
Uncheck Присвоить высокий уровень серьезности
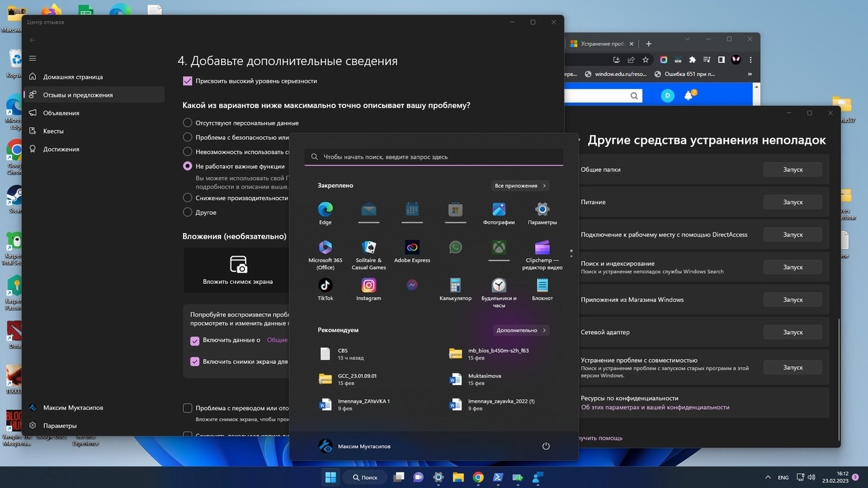(188, 81)
